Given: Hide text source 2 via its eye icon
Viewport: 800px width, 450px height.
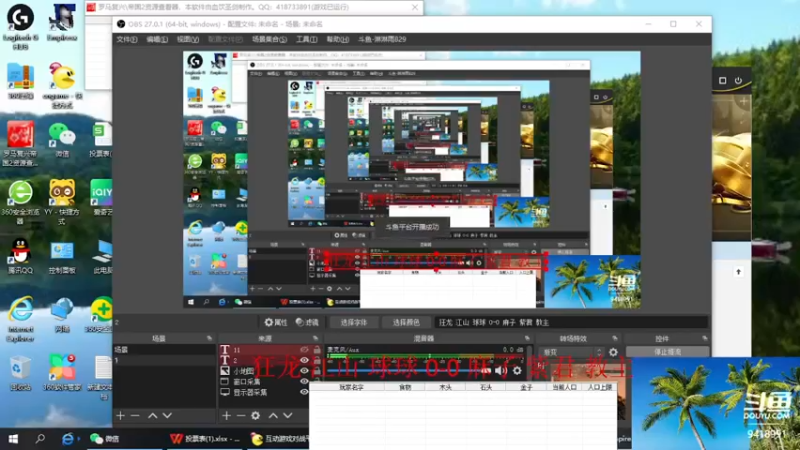Looking at the screenshot, I should point(305,360).
